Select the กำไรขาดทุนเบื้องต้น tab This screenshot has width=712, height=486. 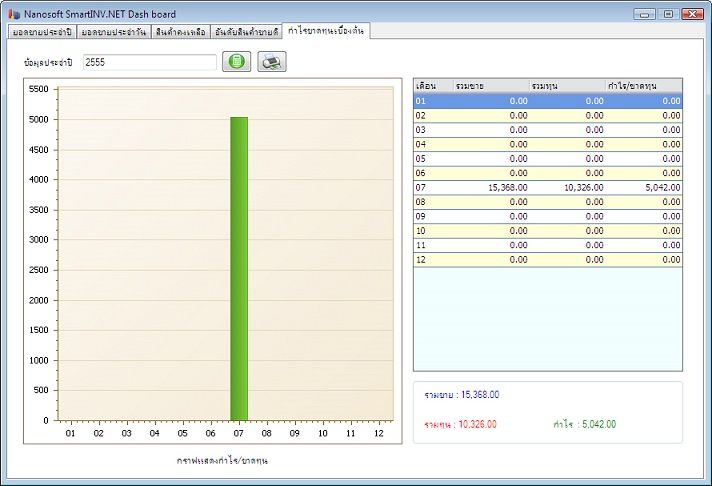326,31
